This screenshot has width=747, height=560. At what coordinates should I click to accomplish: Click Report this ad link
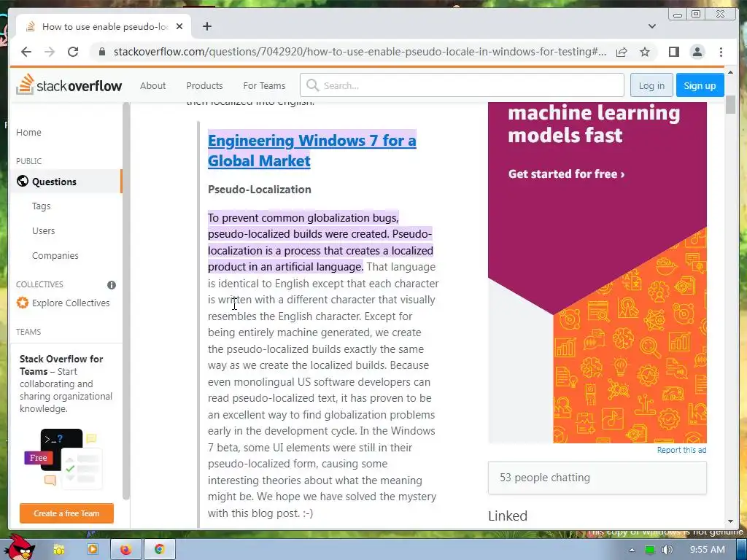tap(682, 450)
